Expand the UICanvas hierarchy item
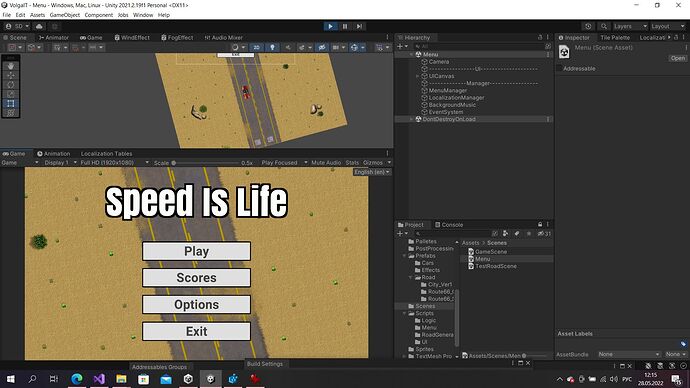Screen dimensions: 690x388 tap(418, 76)
